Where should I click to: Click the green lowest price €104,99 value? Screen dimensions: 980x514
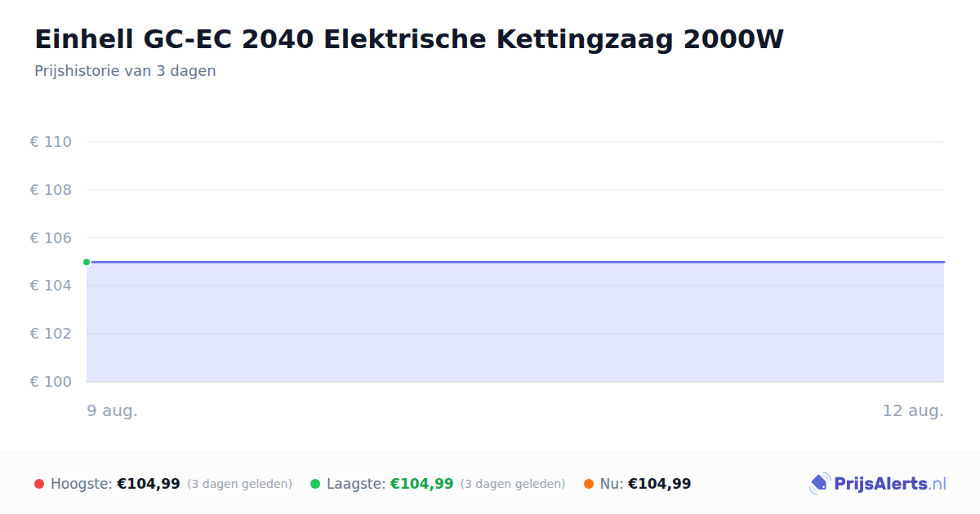click(421, 484)
